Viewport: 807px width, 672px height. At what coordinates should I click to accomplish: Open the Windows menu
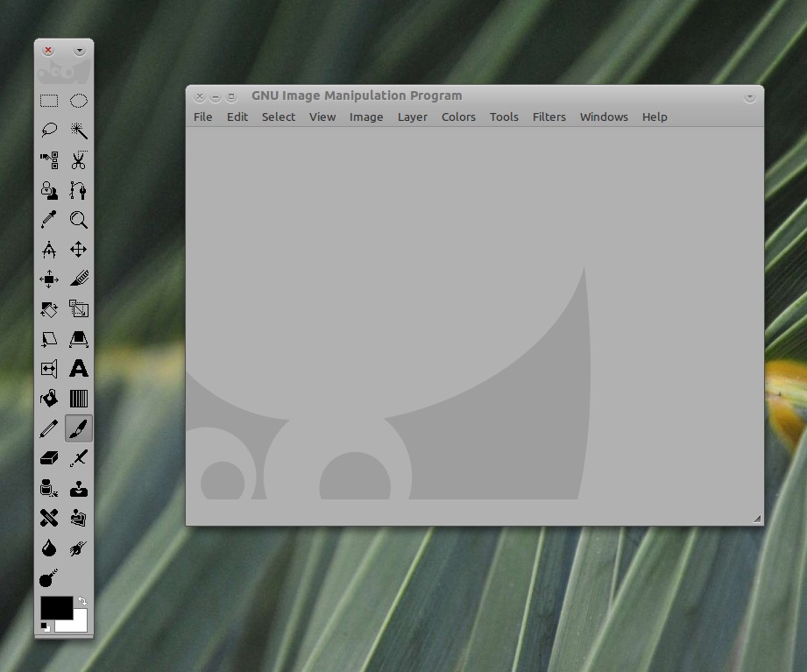(x=604, y=117)
